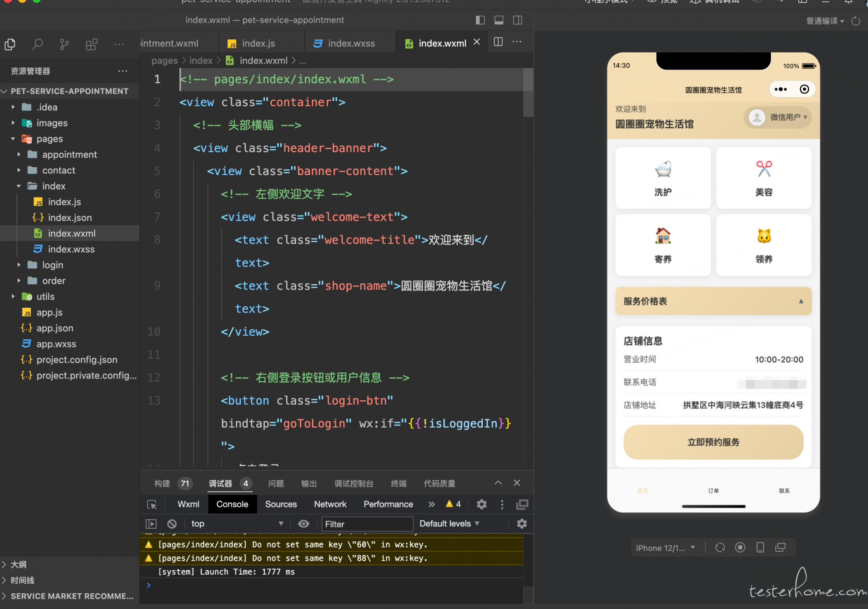Clear console with the block icon
The width and height of the screenshot is (868, 609).
pos(172,524)
